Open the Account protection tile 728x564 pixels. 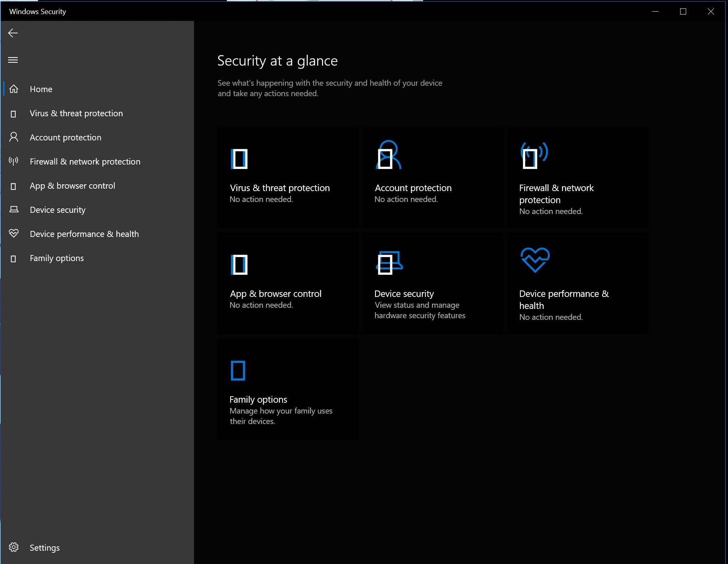(432, 177)
